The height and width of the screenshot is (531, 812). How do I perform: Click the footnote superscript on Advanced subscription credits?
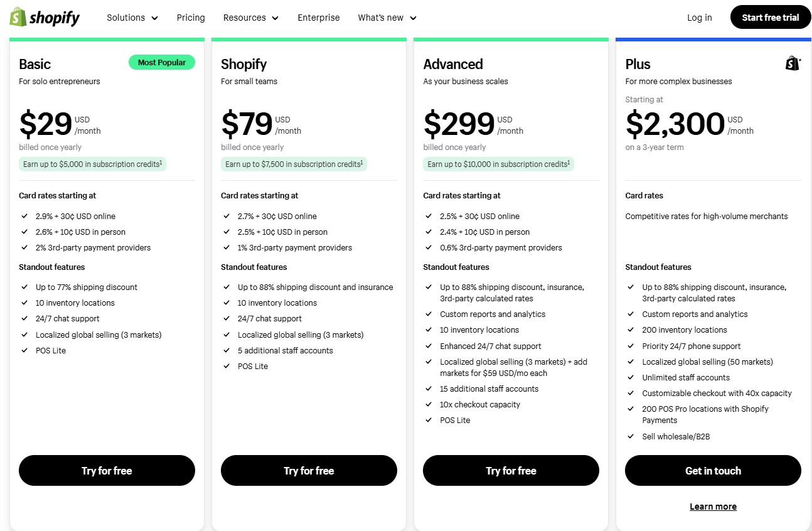click(568, 161)
